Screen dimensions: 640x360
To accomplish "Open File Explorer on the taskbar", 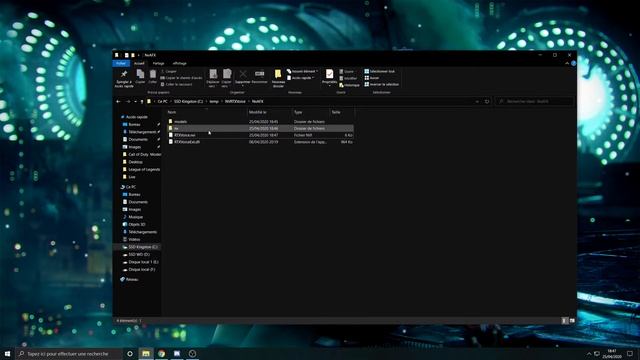I will point(146,353).
